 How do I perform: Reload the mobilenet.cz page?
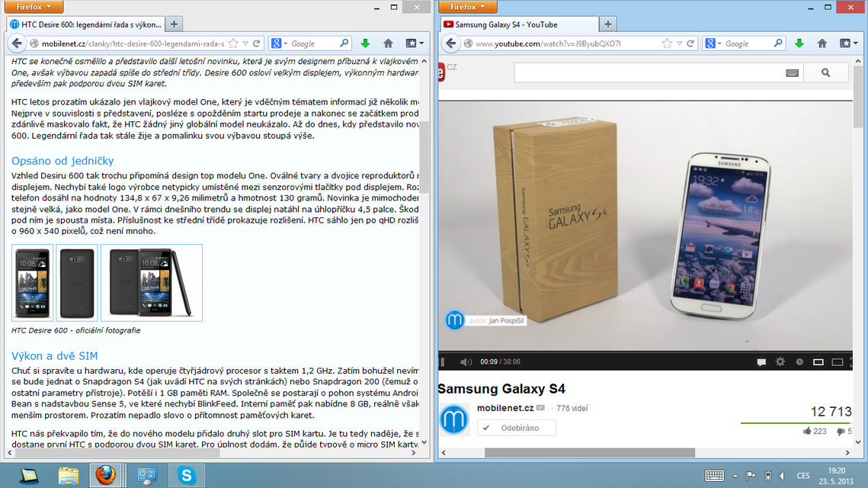[256, 43]
